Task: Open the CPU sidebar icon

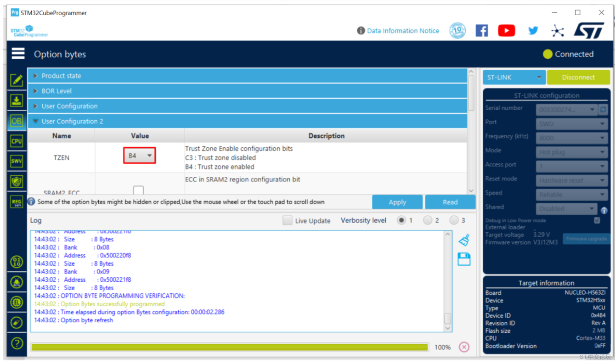Action: tap(17, 141)
